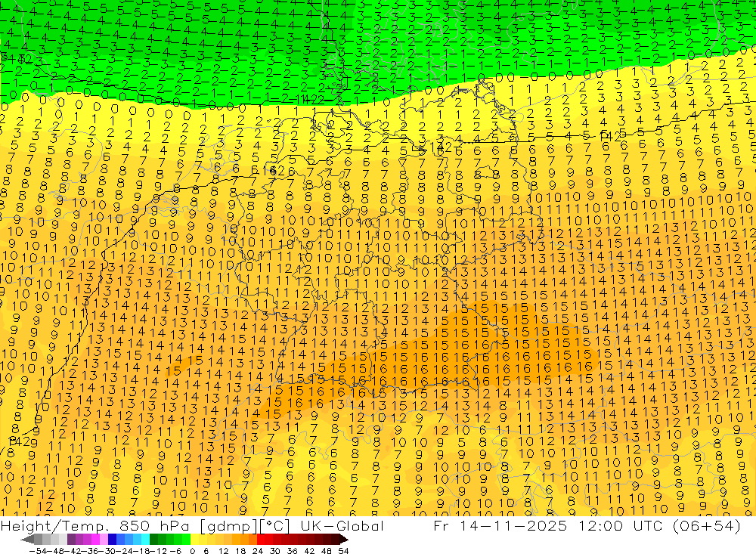The width and height of the screenshot is (756, 554).
Task: Click the legend's '6' scale label
Action: (206, 551)
